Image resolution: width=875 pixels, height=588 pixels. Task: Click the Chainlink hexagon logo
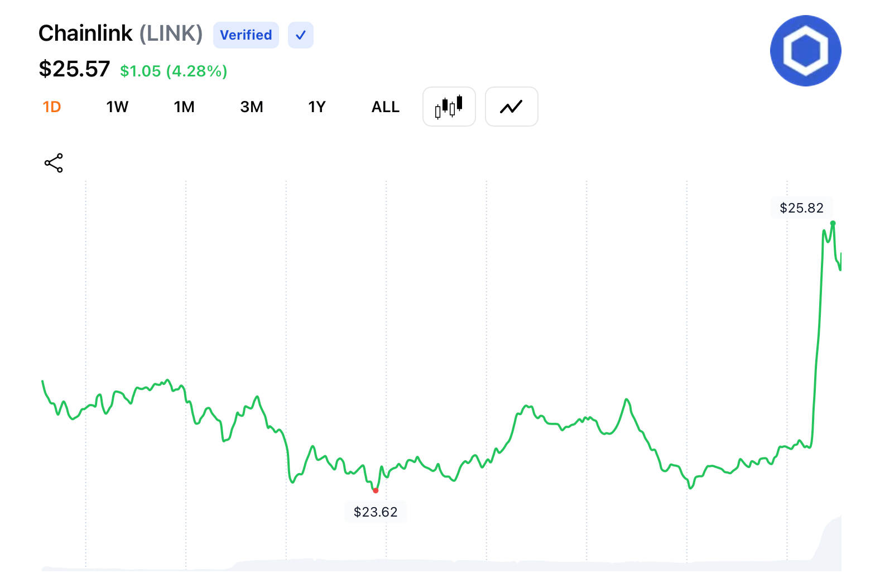pos(805,51)
